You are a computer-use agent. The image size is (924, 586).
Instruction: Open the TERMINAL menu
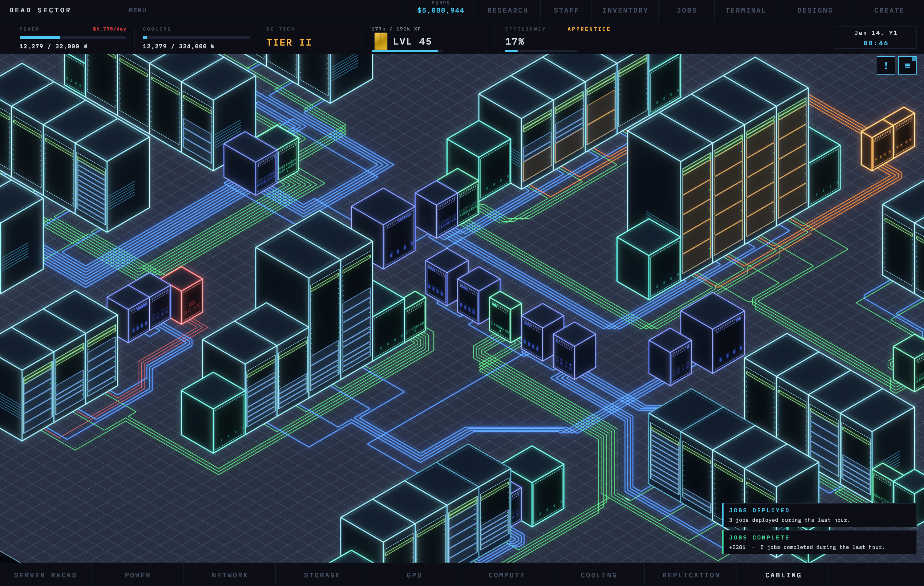pyautogui.click(x=745, y=10)
